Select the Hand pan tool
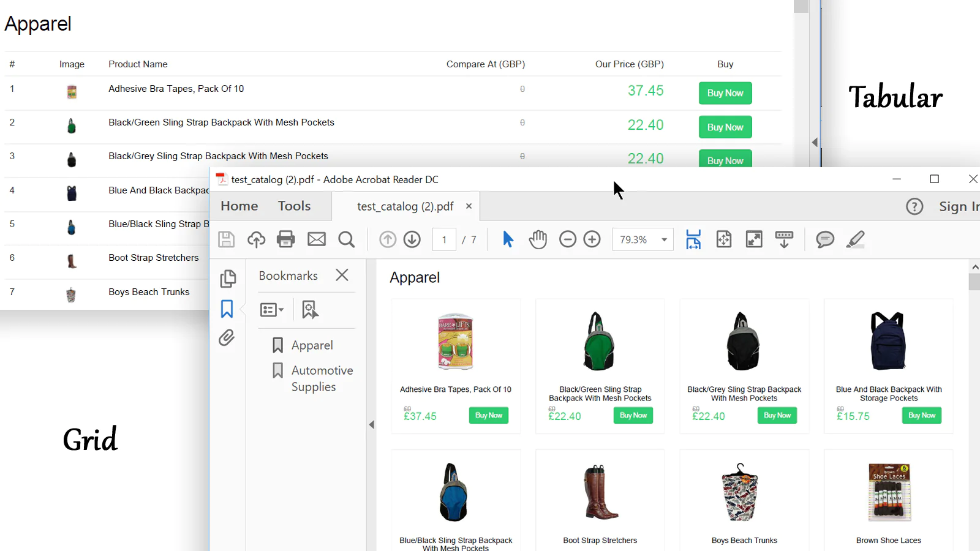The width and height of the screenshot is (980, 551). tap(538, 239)
